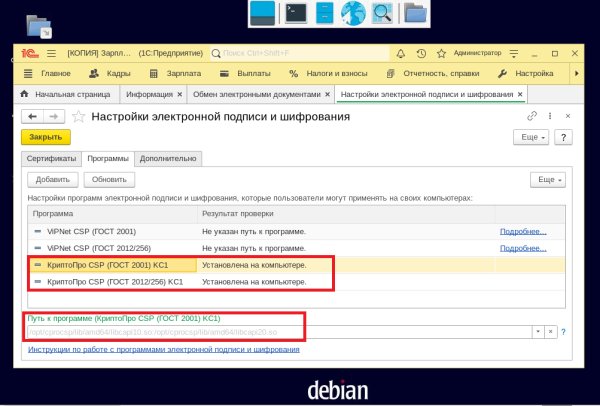Switch to Дополнительно tab

[x=168, y=158]
